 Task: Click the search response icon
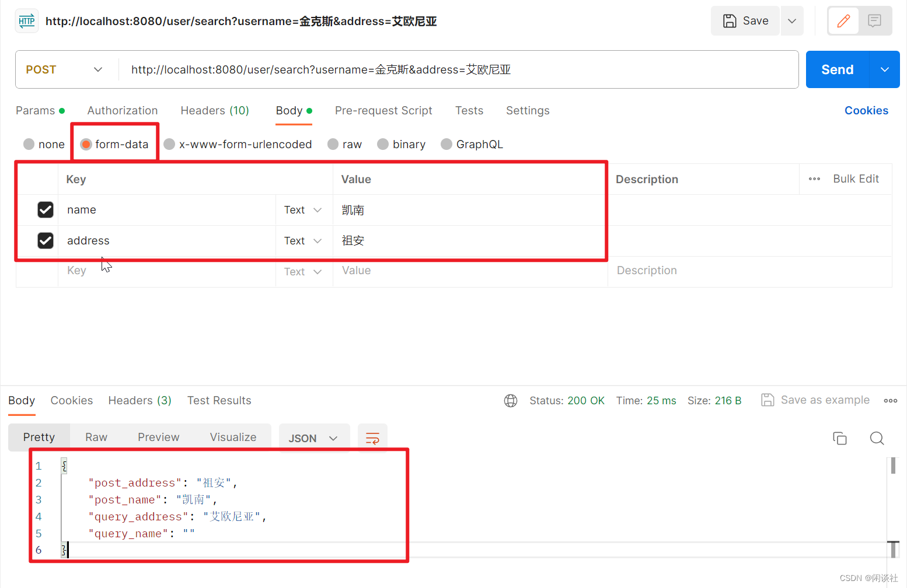[x=877, y=438]
